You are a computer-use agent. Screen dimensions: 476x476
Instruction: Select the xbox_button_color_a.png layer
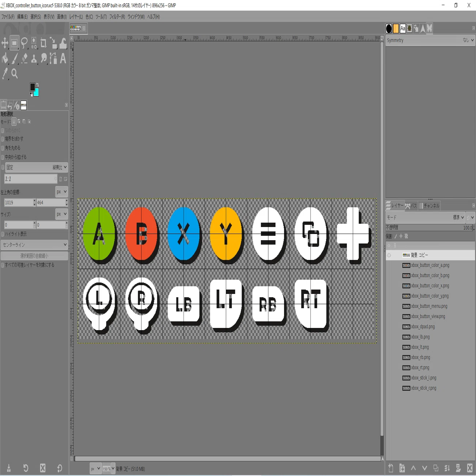431,265
